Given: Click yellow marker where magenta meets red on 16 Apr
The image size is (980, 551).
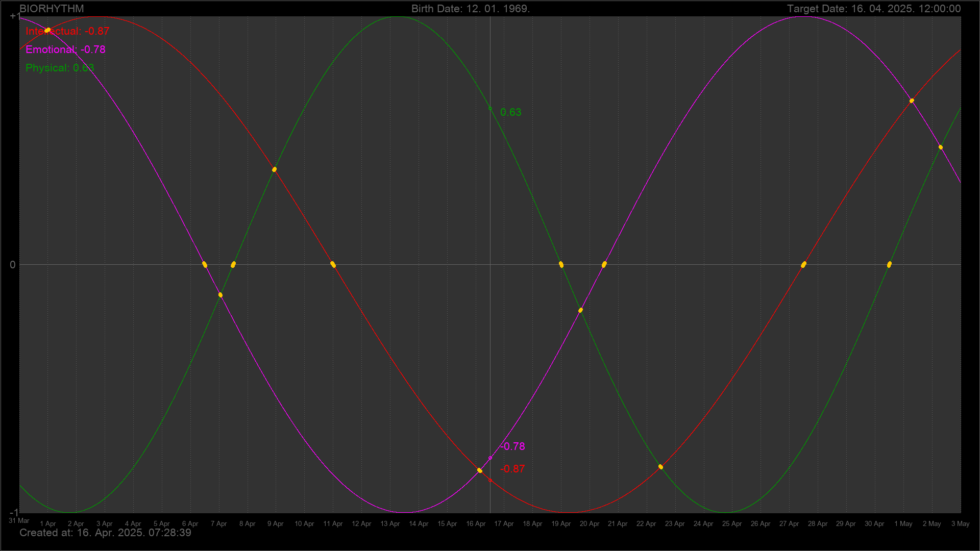Looking at the screenshot, I should pyautogui.click(x=480, y=470).
